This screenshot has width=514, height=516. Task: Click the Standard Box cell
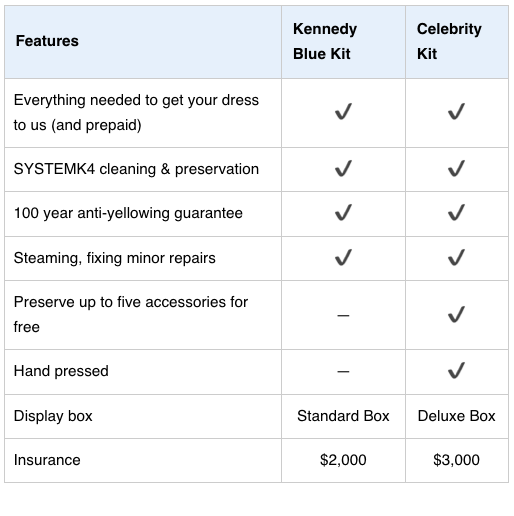point(343,416)
